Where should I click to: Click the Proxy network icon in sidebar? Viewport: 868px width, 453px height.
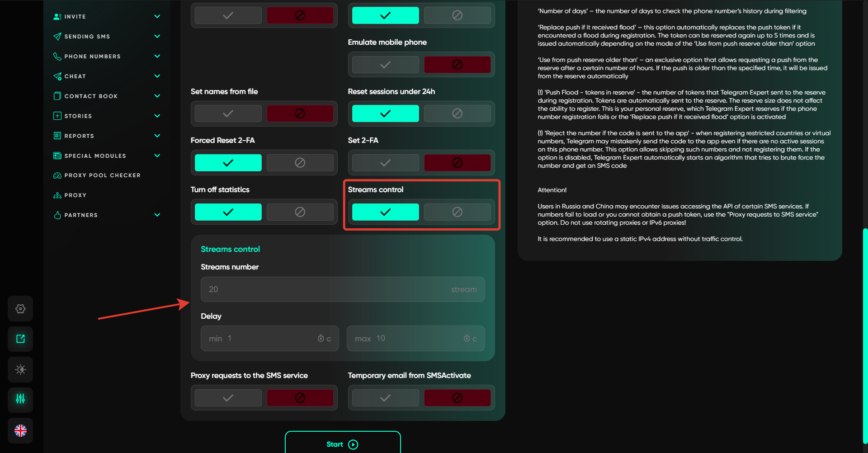[57, 195]
